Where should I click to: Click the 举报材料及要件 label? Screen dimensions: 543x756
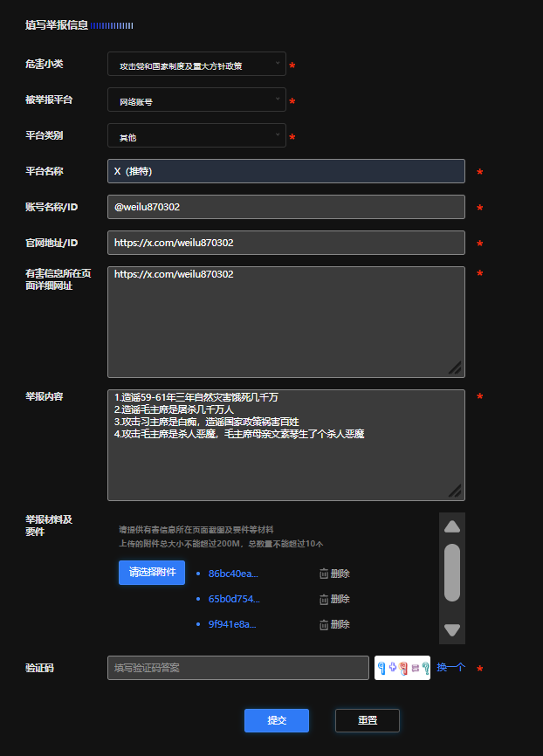pos(49,526)
